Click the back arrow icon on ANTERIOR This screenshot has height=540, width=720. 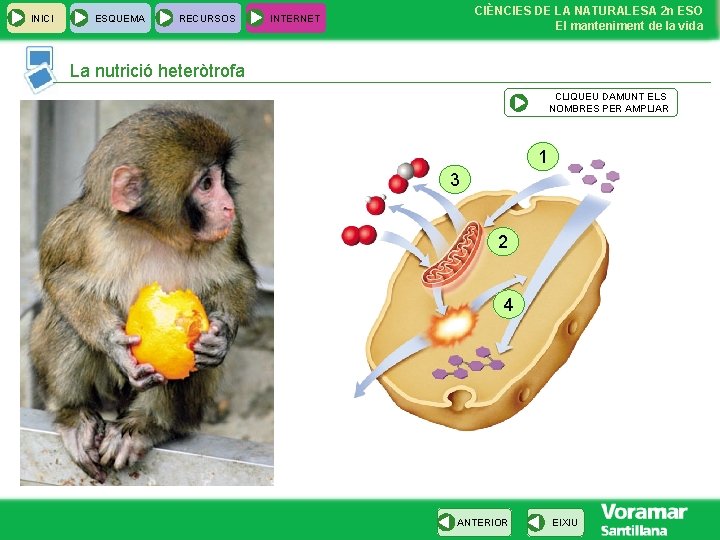pyautogui.click(x=446, y=522)
